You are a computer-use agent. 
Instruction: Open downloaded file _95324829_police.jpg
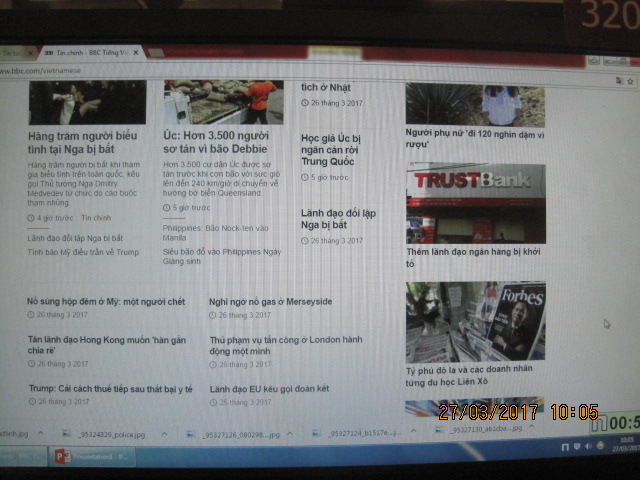pyautogui.click(x=106, y=434)
